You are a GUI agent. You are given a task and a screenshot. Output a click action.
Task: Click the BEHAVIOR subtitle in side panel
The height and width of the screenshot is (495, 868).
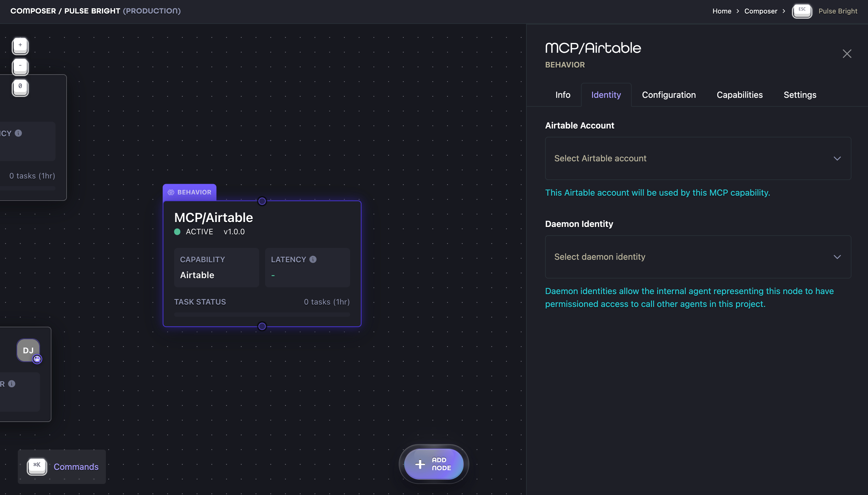point(565,65)
